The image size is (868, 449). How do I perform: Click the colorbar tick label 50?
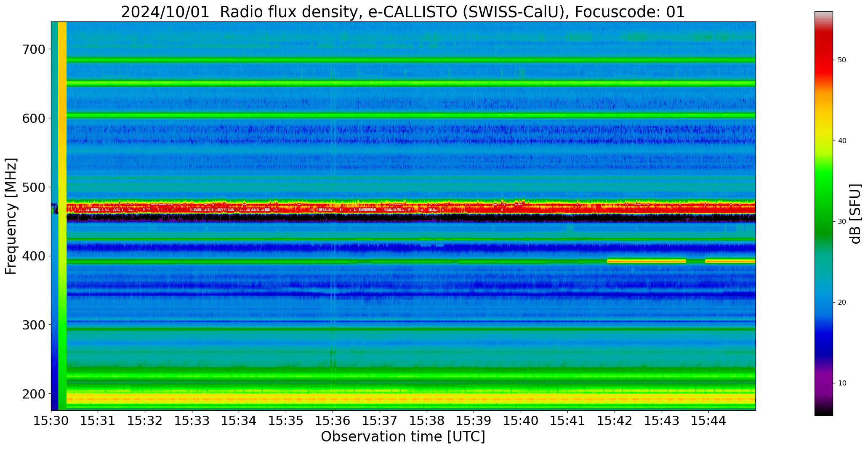842,60
